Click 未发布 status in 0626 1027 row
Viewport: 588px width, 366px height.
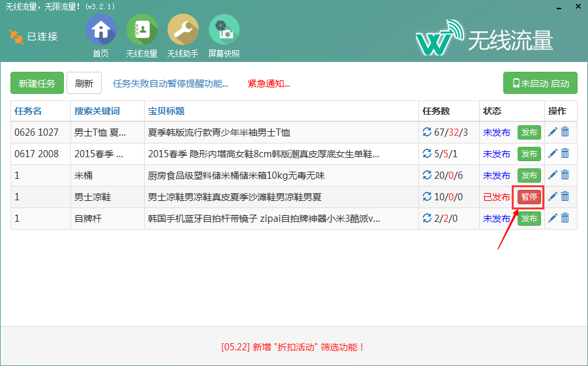(x=497, y=132)
